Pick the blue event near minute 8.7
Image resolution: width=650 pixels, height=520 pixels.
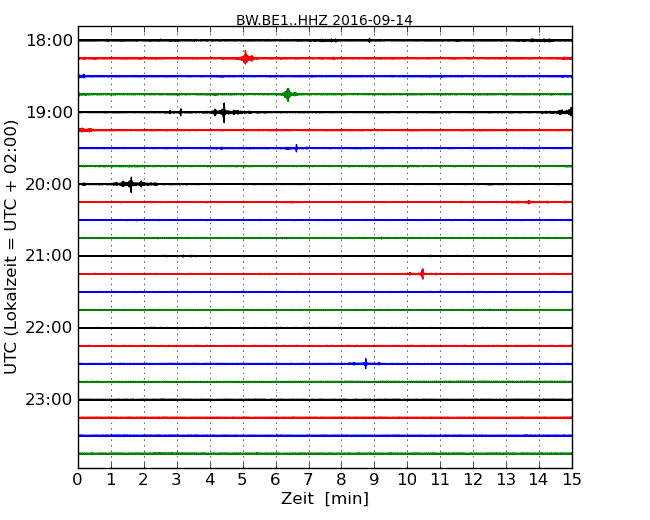point(366,364)
